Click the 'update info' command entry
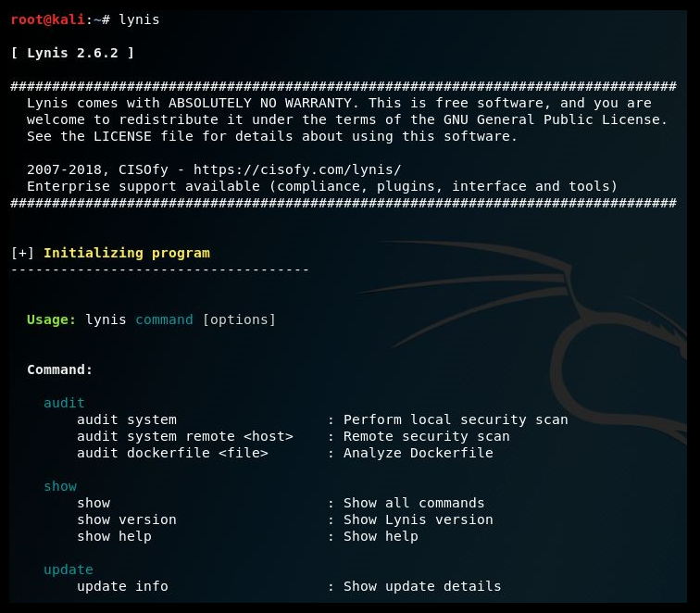 (122, 586)
